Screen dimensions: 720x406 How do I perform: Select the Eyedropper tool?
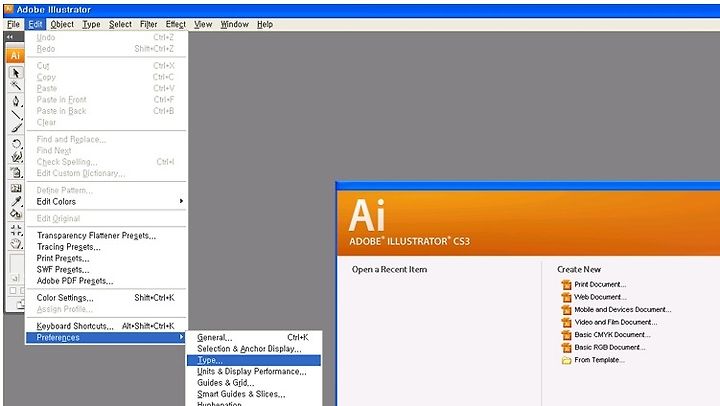point(16,201)
